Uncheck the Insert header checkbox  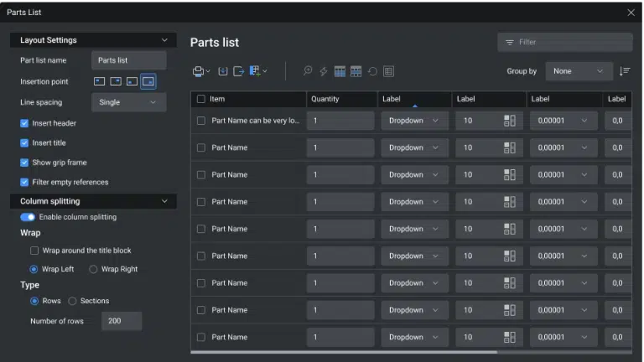(24, 123)
